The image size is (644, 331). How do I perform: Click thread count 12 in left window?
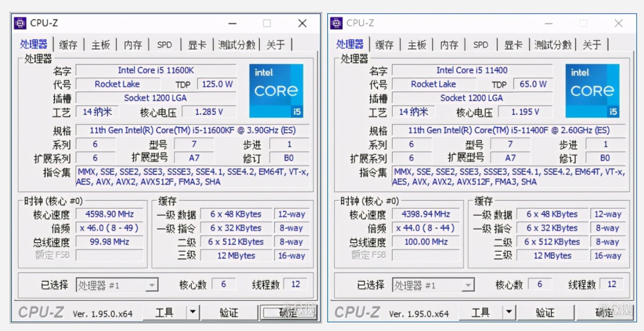click(296, 284)
